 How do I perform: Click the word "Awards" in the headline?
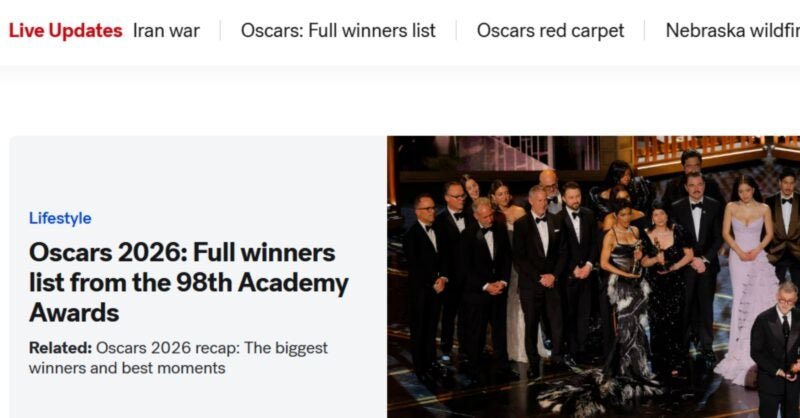74,312
